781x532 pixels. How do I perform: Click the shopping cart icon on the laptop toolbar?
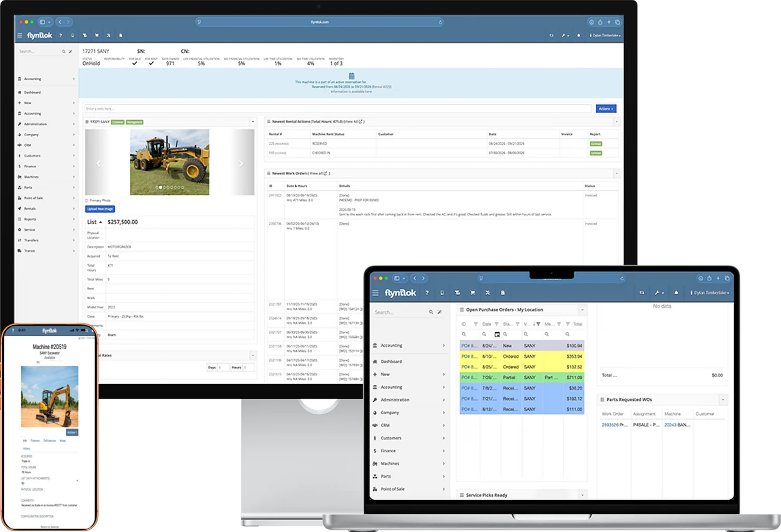point(473,293)
